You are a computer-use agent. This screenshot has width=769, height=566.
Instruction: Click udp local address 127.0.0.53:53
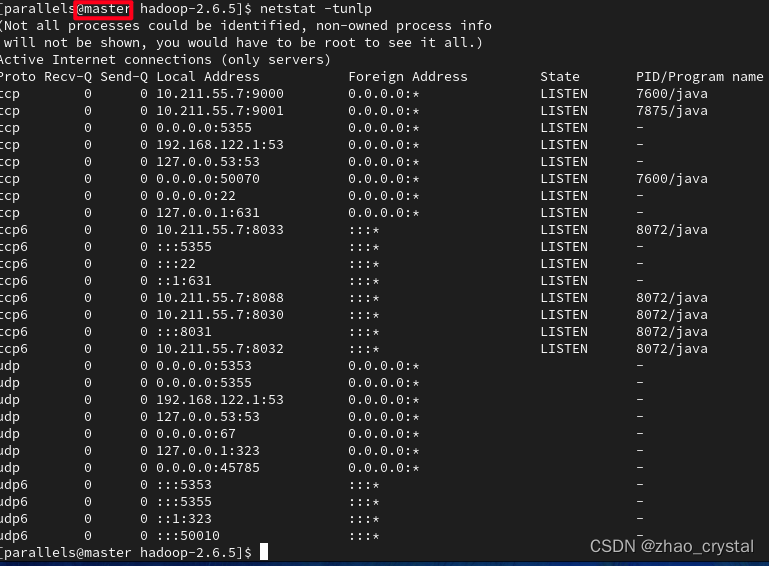coord(207,417)
